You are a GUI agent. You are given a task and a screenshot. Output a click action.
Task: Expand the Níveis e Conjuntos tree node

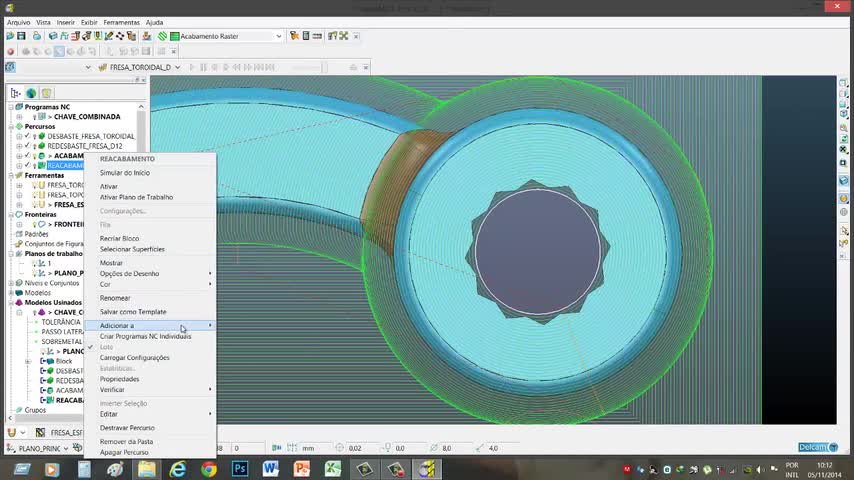click(11, 283)
